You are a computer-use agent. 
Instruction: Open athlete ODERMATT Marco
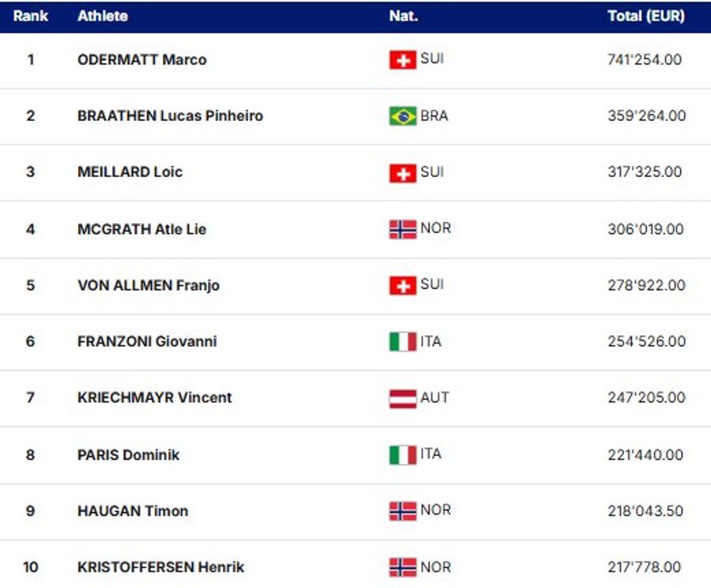[142, 59]
